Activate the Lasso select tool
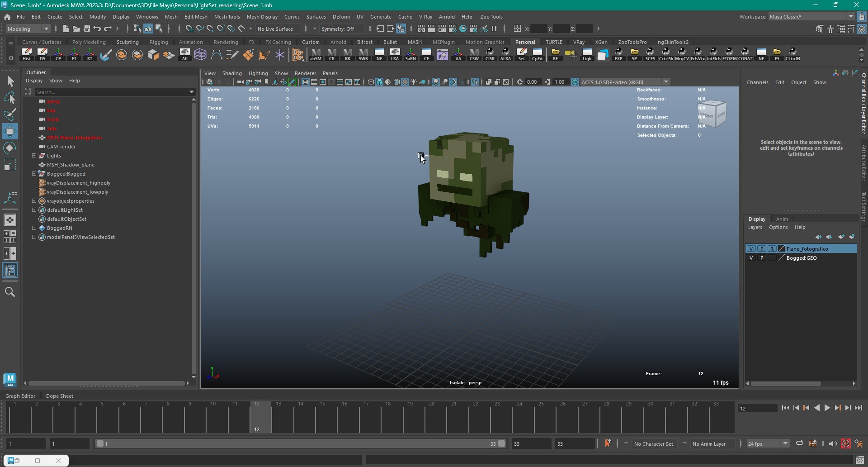 pyautogui.click(x=10, y=98)
